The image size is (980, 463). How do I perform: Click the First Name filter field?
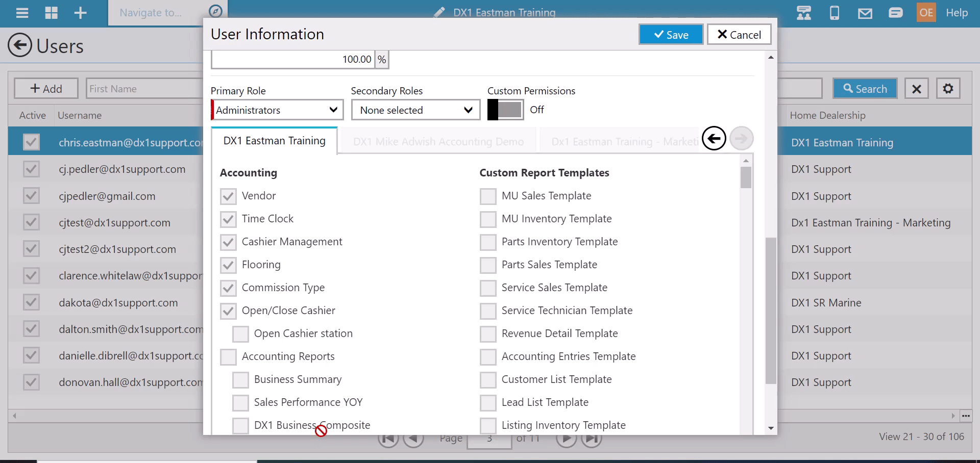[144, 89]
